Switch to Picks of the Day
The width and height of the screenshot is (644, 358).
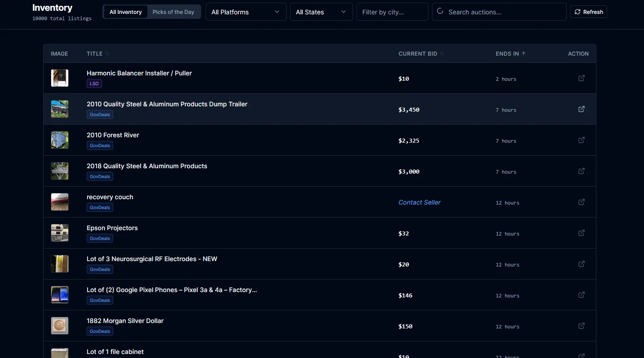[x=173, y=12]
